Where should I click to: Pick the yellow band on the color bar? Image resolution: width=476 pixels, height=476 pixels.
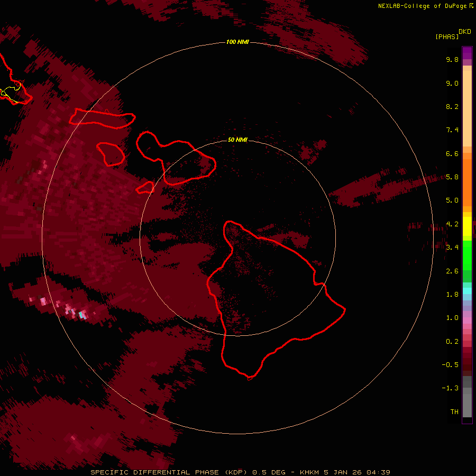(x=467, y=226)
